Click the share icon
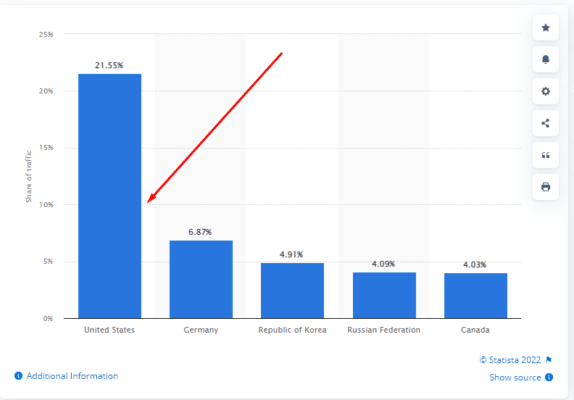574x400 pixels. pyautogui.click(x=545, y=123)
